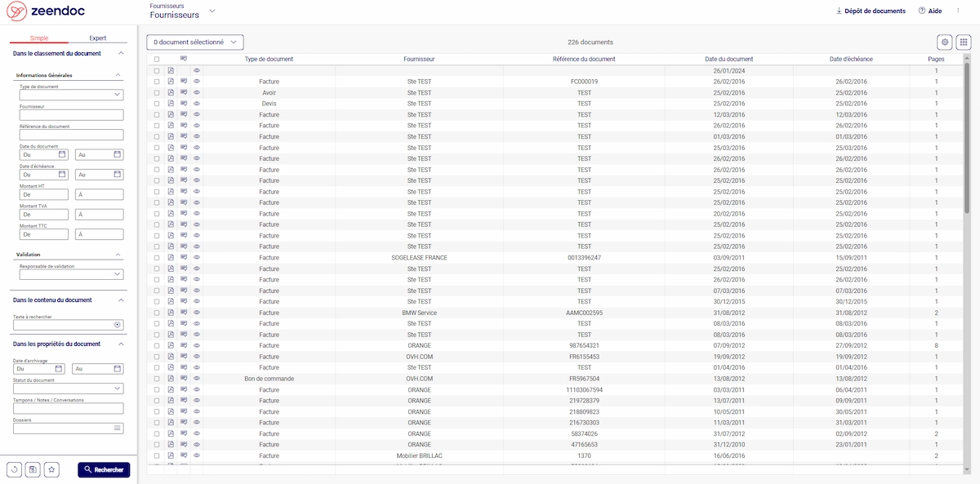Tick checkbox for the 26/01/2024 row

tap(157, 71)
